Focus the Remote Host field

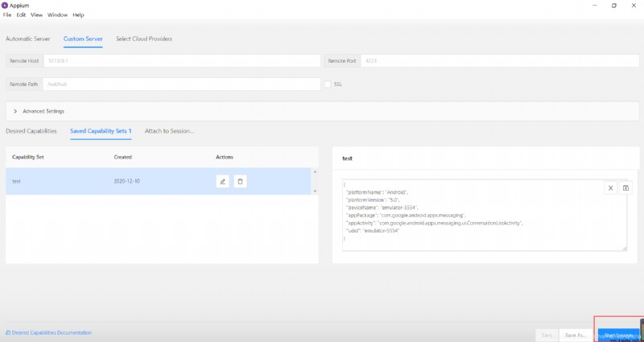click(182, 61)
